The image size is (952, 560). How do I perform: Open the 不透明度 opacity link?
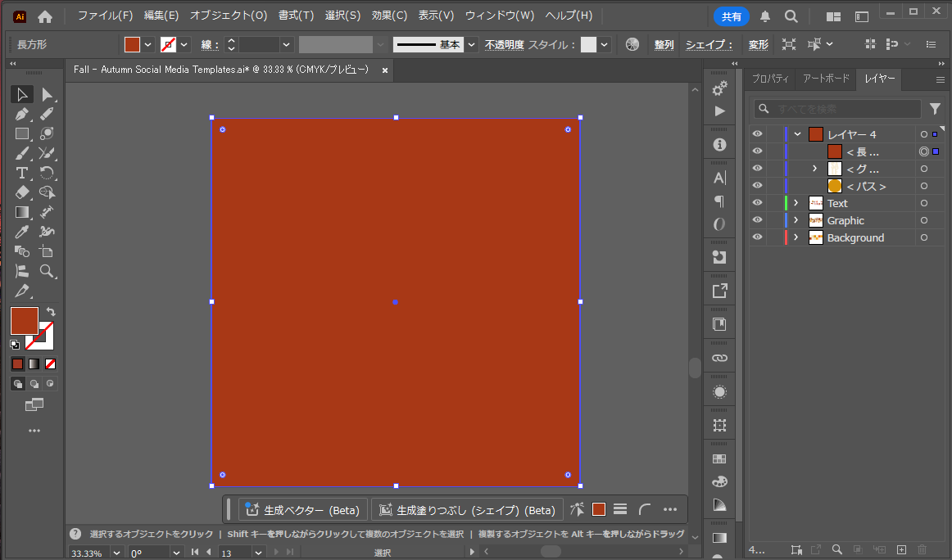[504, 45]
